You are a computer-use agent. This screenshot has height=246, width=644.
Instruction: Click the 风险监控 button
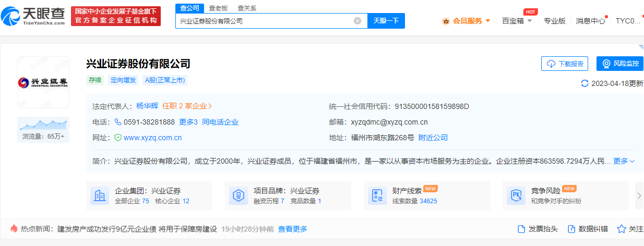[620, 64]
